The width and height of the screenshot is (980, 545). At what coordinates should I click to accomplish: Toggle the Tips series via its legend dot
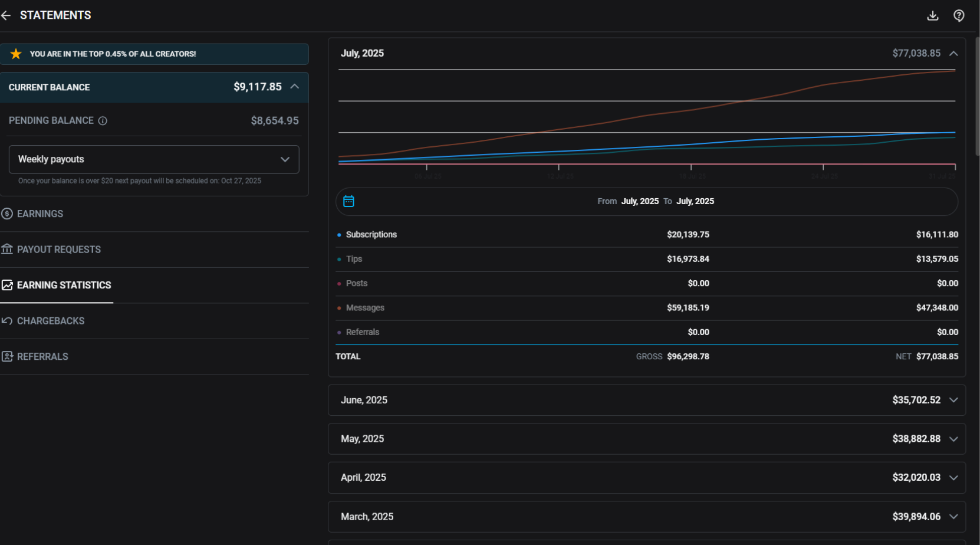click(338, 259)
